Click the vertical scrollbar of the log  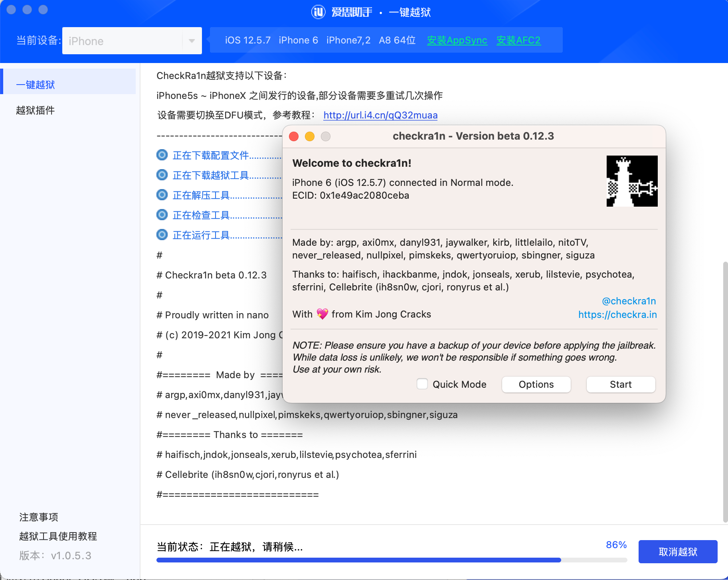[725, 392]
